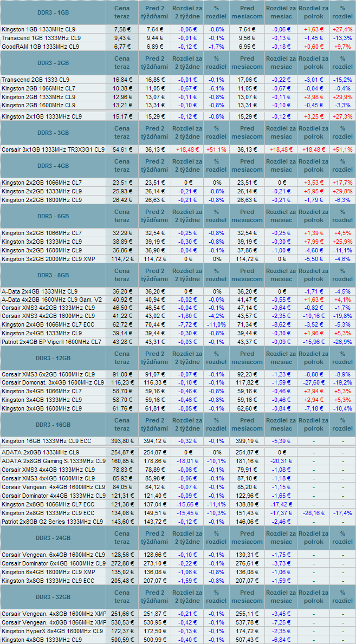This screenshot has height=644, width=356.
Task: Select A-Data 2x4GB 1333MHz CL9 product name
Action: click(x=41, y=291)
